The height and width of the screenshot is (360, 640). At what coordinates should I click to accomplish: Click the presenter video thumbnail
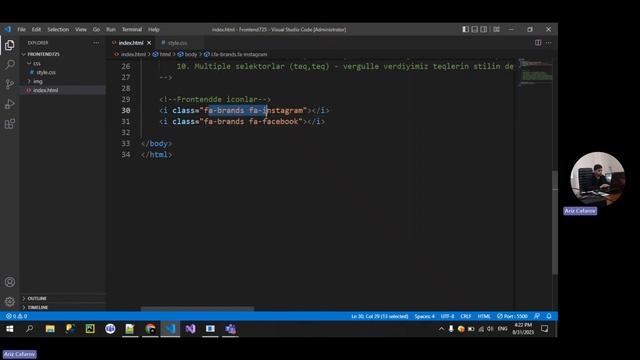click(x=597, y=179)
